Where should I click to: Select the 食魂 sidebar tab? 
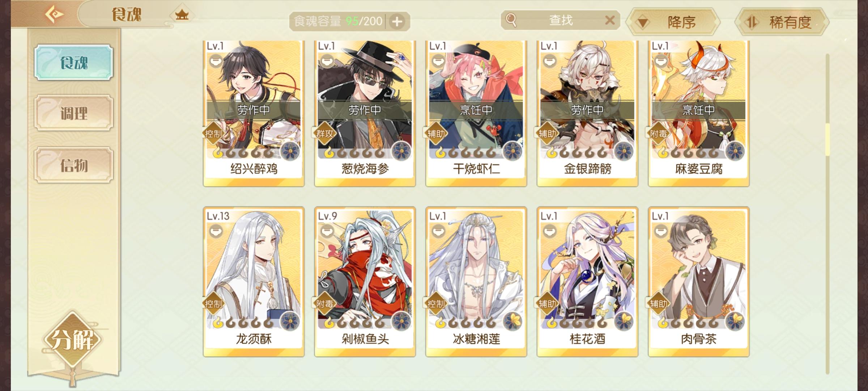(74, 62)
